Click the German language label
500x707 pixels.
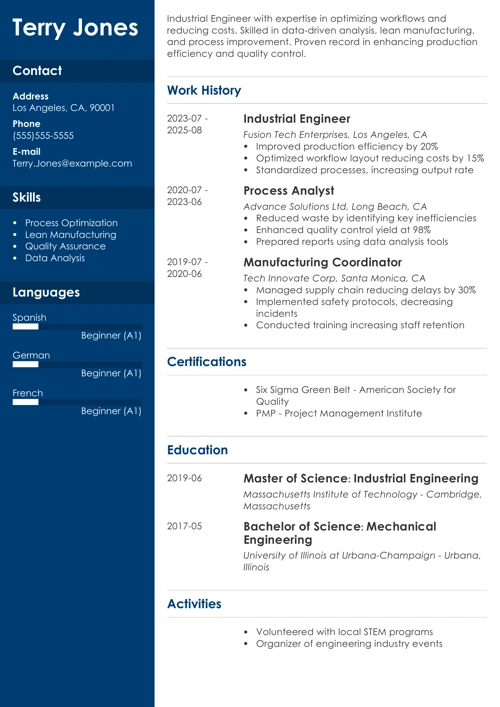(31, 355)
